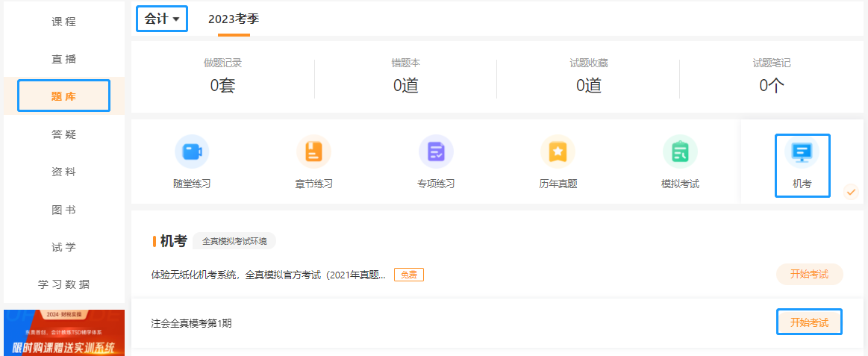Open the 历年真题 past exams icon
This screenshot has width=868, height=356.
pos(558,152)
